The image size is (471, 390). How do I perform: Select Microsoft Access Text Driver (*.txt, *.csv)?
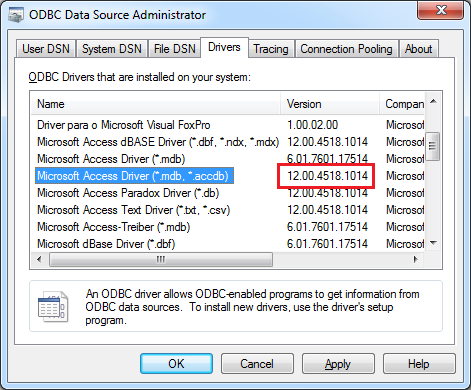[x=134, y=210]
